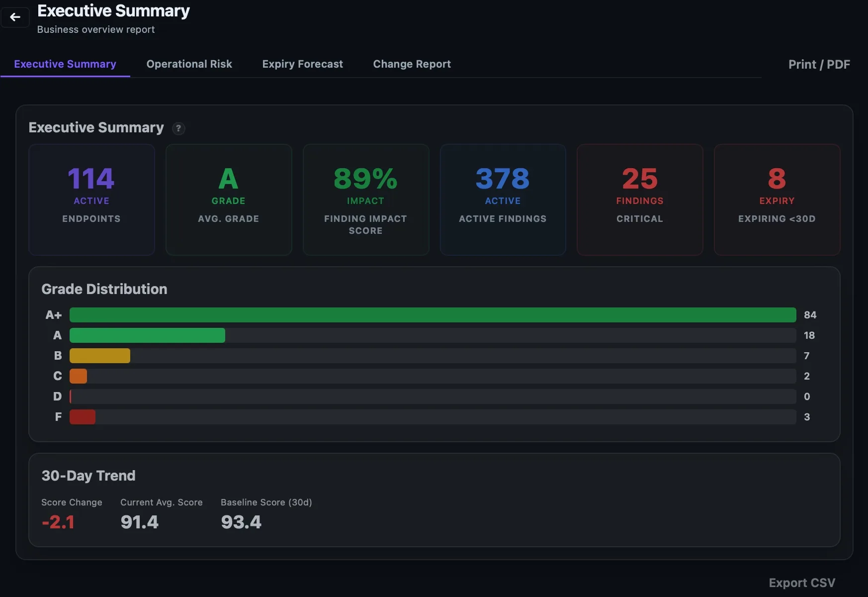Switch to the Operational Risk tab
This screenshot has height=597, width=868.
pyautogui.click(x=189, y=64)
